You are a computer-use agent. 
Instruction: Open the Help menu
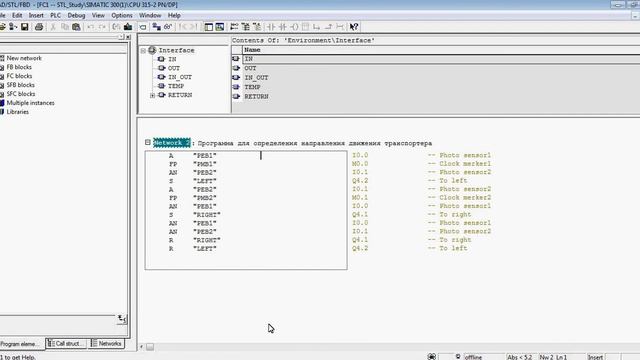click(174, 16)
